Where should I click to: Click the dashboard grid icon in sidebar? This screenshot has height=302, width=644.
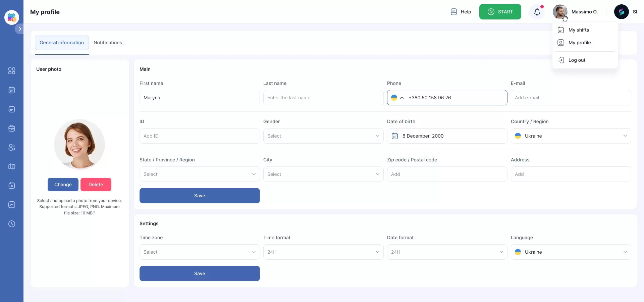(12, 71)
